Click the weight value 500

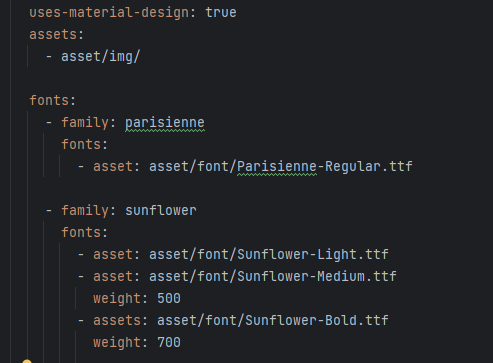[x=169, y=298]
